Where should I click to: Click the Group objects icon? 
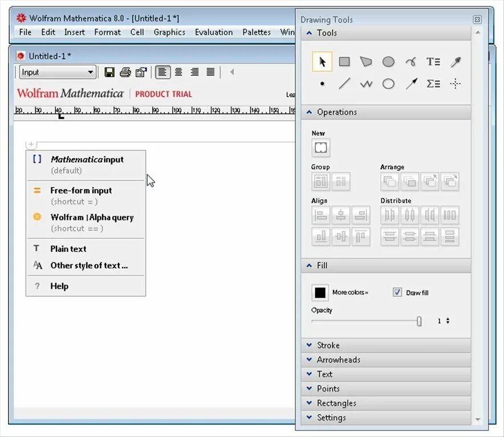321,182
